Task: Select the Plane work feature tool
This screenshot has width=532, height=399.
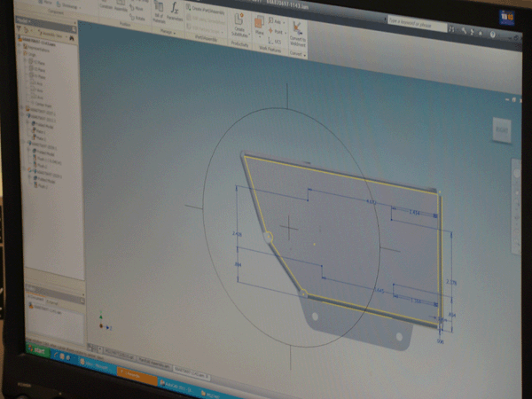Action: pyautogui.click(x=260, y=26)
